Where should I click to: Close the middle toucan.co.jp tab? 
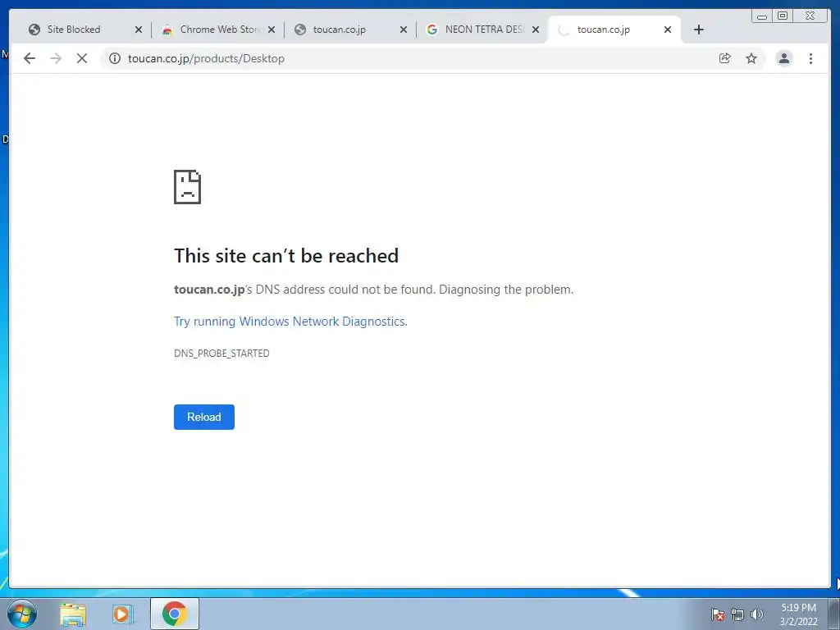(404, 30)
